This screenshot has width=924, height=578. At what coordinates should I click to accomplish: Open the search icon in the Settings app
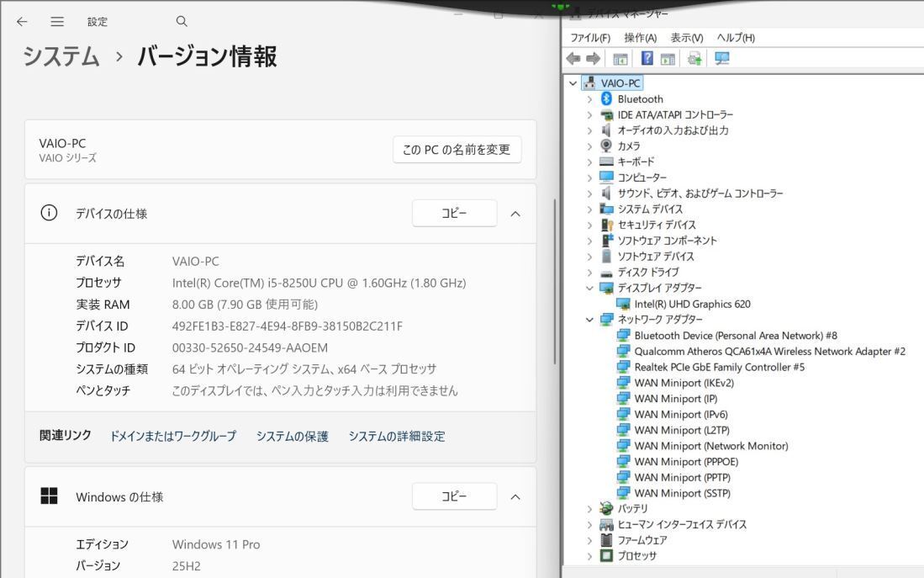click(182, 21)
